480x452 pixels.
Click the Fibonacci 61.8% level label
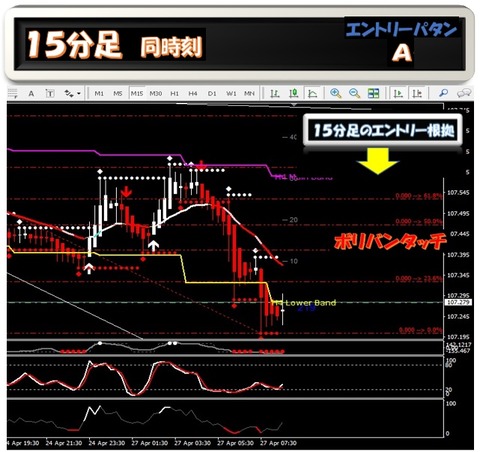[419, 196]
